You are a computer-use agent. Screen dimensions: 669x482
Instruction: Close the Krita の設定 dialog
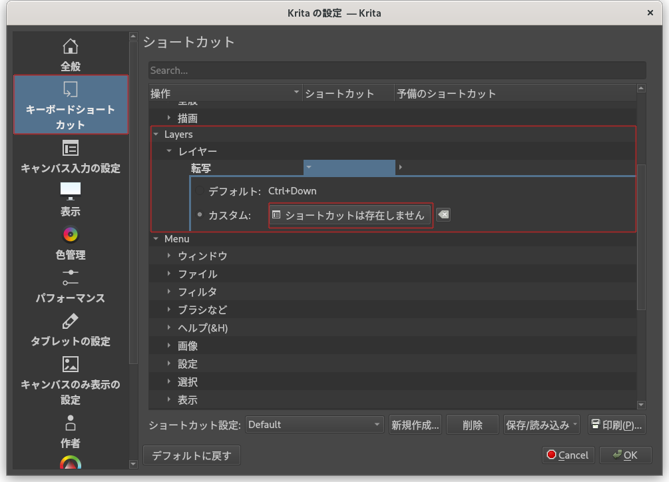(x=650, y=13)
